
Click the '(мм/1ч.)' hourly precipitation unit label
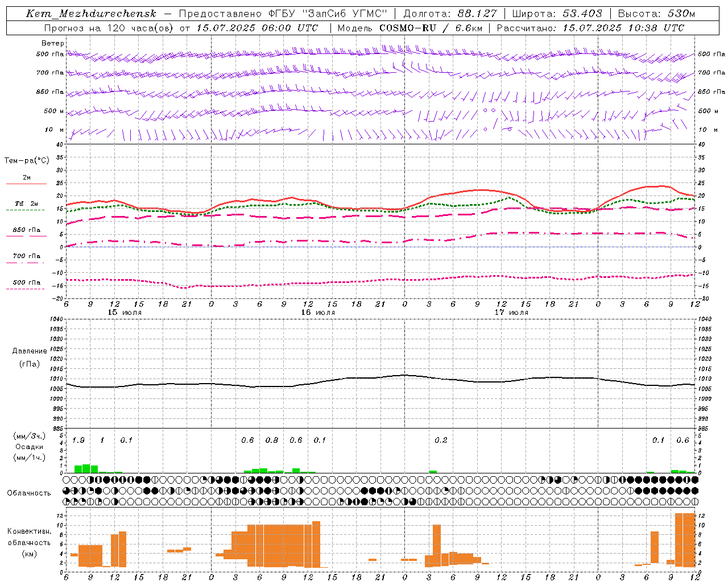(x=29, y=458)
